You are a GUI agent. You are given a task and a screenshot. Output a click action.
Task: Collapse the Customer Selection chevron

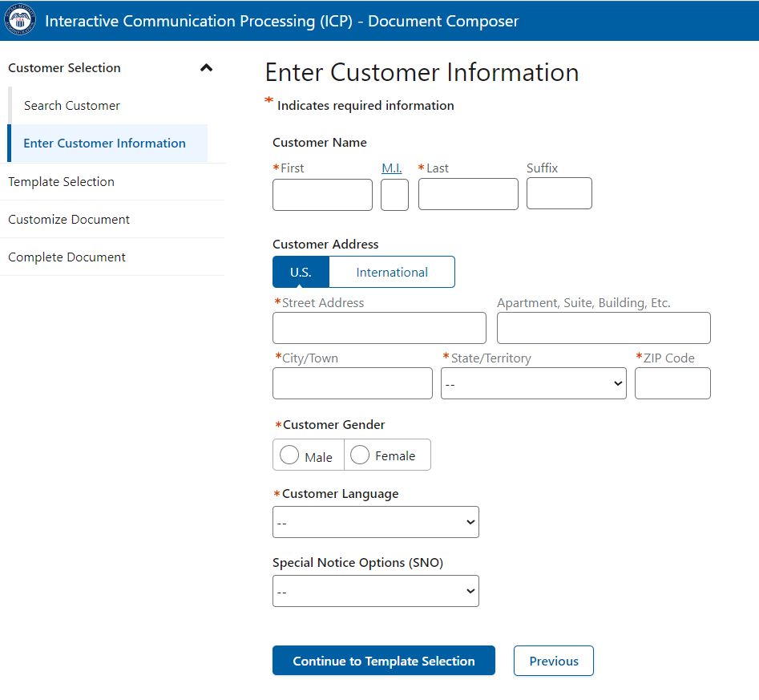(x=206, y=68)
